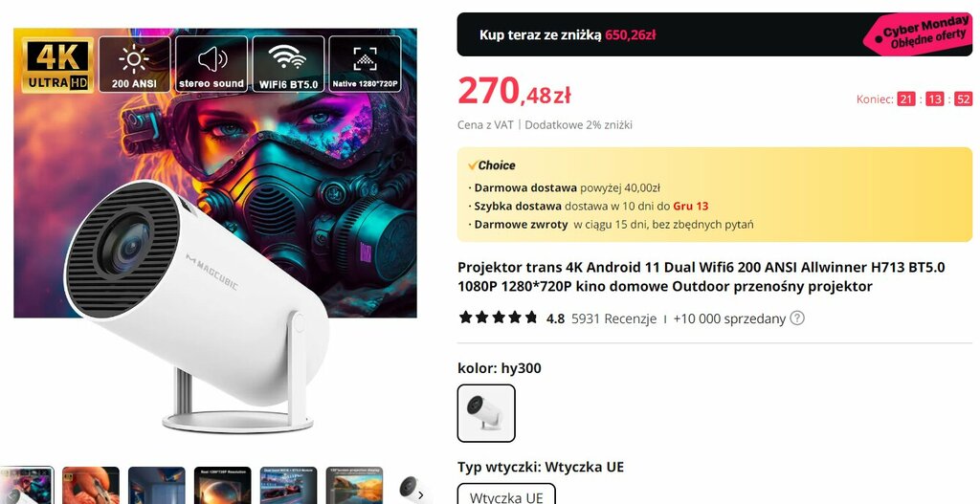This screenshot has width=980, height=504.
Task: Click the 200 ANSI brightness icon
Action: 134,64
